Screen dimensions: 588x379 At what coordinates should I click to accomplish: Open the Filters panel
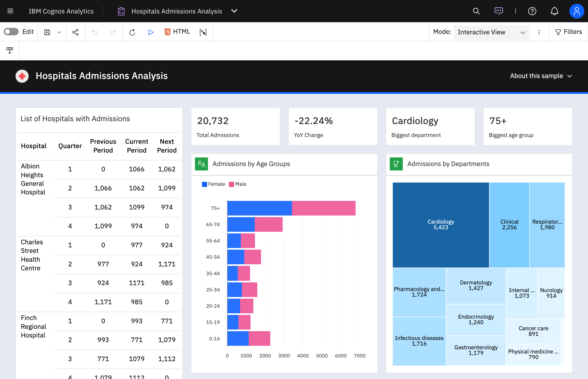tap(568, 32)
